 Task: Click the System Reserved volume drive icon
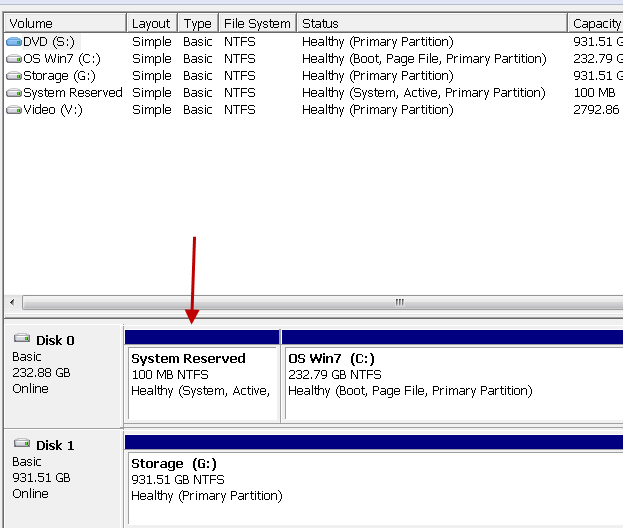click(x=14, y=93)
